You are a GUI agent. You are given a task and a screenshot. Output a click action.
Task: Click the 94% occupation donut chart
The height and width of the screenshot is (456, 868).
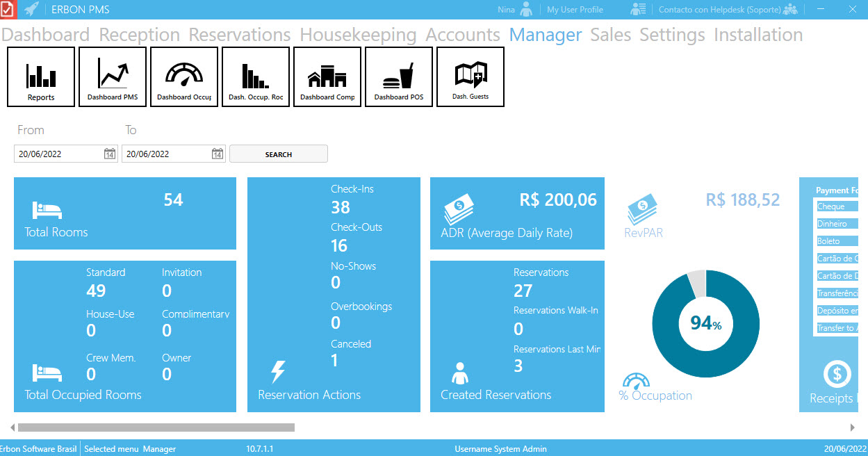point(705,323)
